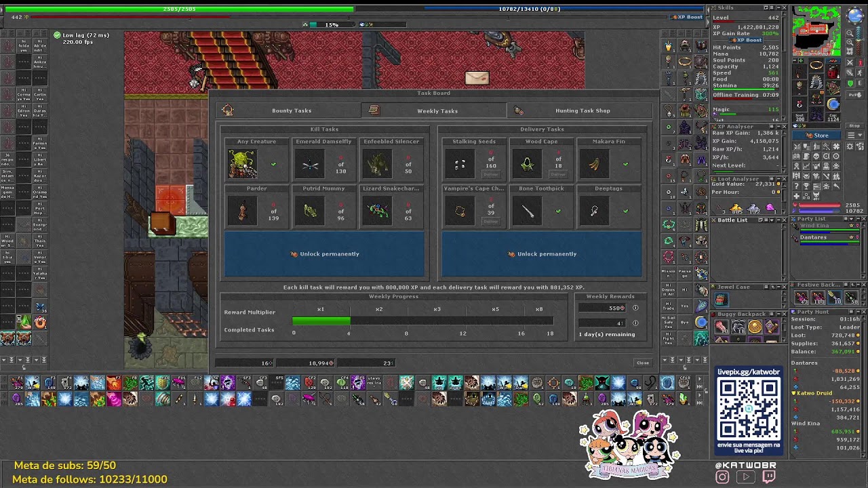The height and width of the screenshot is (488, 868).
Task: Click the Stalking Seeds item icon
Action: click(x=460, y=165)
